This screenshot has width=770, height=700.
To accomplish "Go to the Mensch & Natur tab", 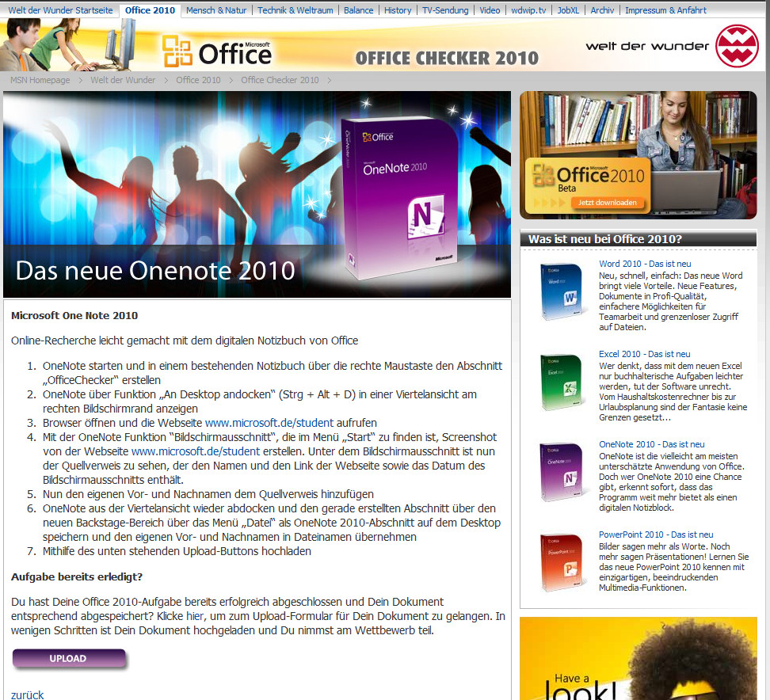I will [x=216, y=10].
